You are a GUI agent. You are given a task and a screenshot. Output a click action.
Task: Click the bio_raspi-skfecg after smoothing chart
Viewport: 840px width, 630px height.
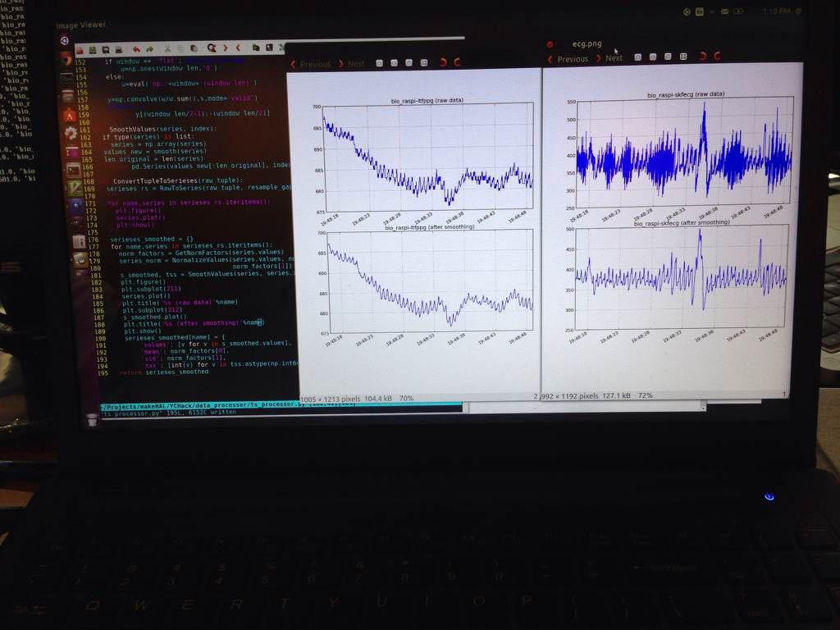click(681, 278)
